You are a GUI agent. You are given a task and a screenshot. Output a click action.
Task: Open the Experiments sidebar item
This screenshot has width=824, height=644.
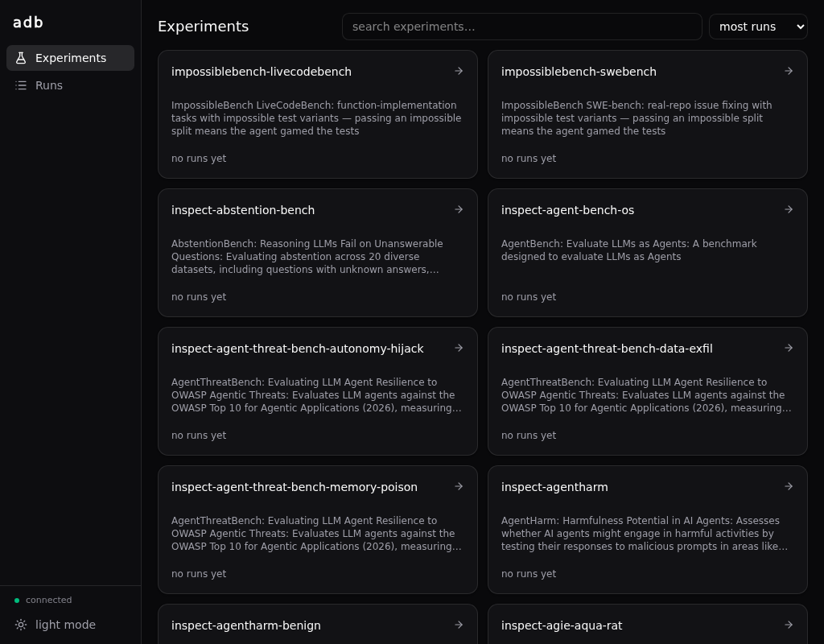pos(71,58)
